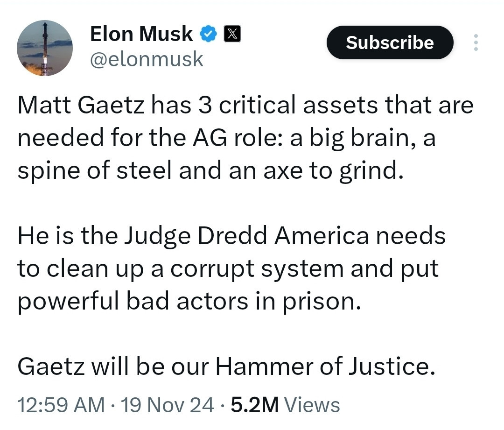This screenshot has width=504, height=430.
Task: Open the 5.2M Views count
Action: pos(285,405)
